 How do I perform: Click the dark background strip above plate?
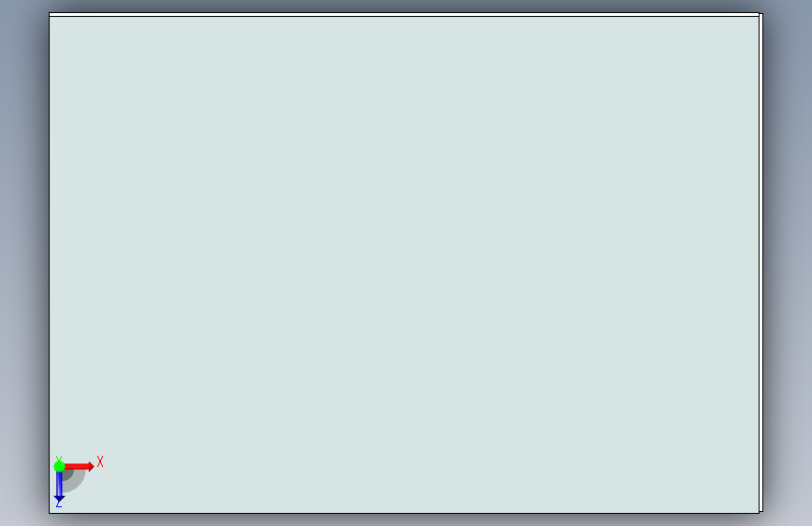coord(404,6)
